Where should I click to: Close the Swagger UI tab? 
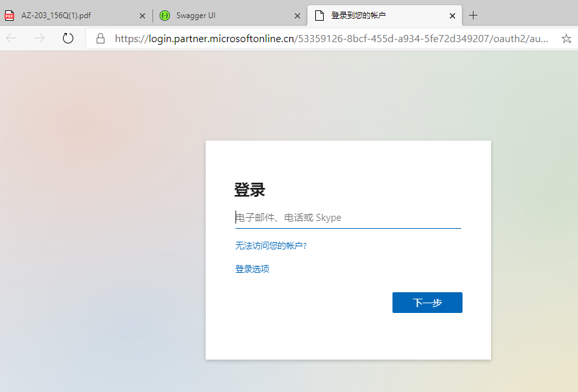[298, 16]
